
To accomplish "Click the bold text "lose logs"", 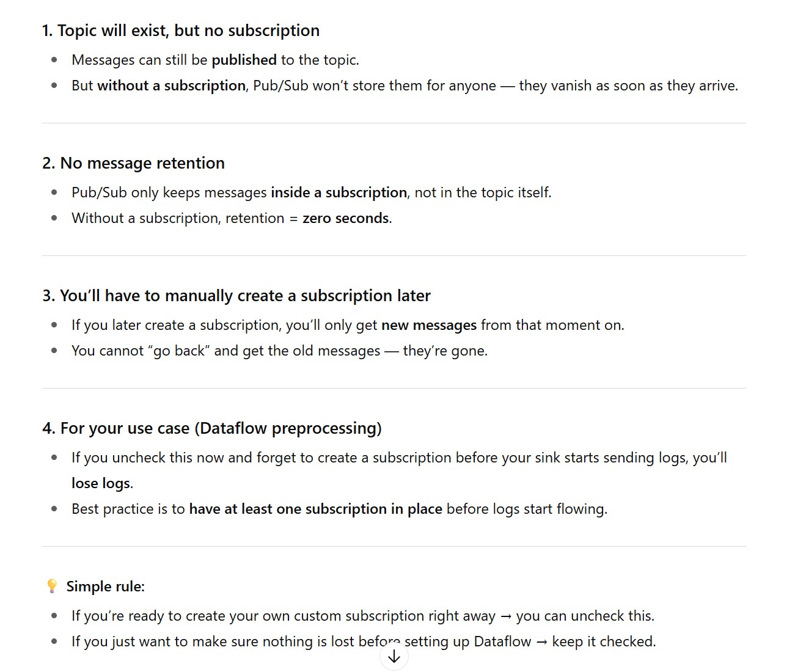I will [101, 483].
